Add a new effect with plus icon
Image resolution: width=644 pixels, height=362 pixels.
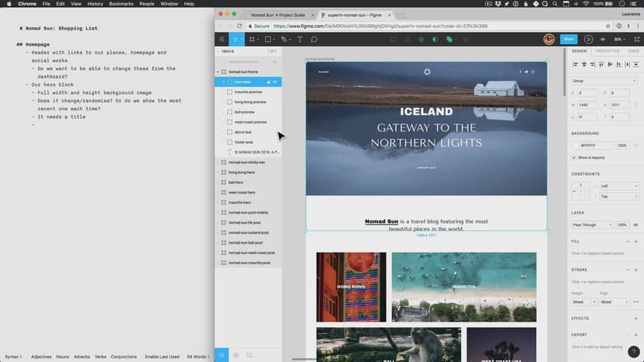point(636,318)
